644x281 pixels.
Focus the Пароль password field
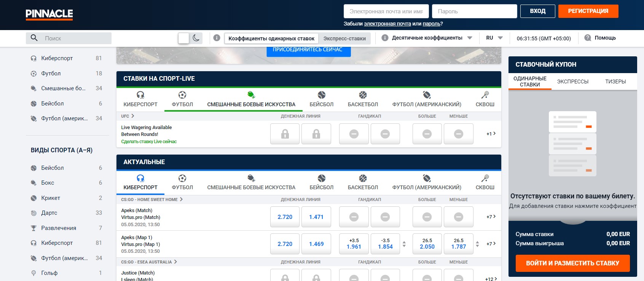pos(474,11)
